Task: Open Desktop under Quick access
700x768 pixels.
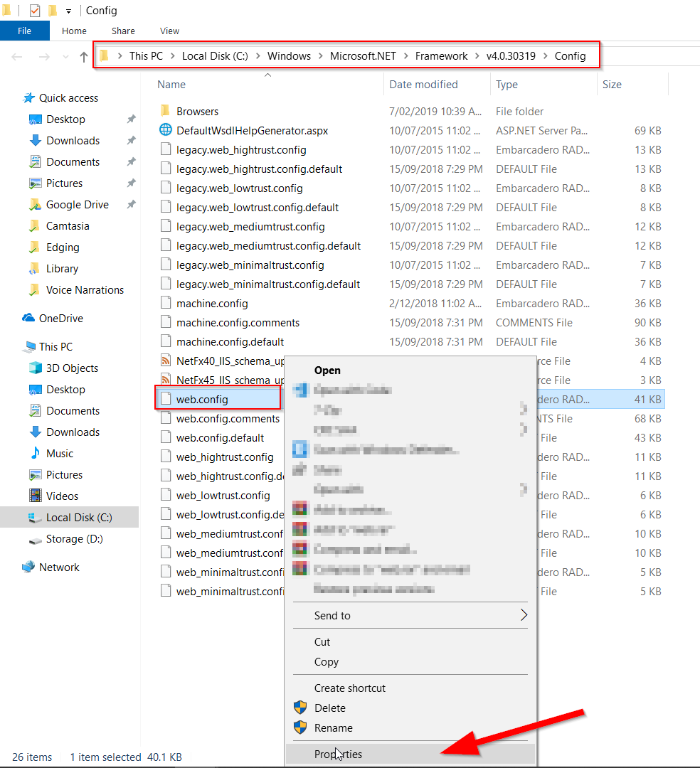Action: 65,119
